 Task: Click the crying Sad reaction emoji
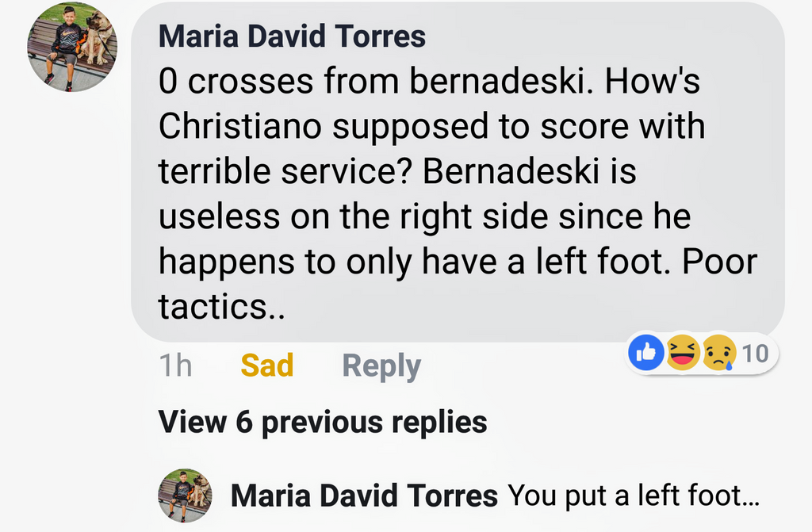(x=718, y=353)
